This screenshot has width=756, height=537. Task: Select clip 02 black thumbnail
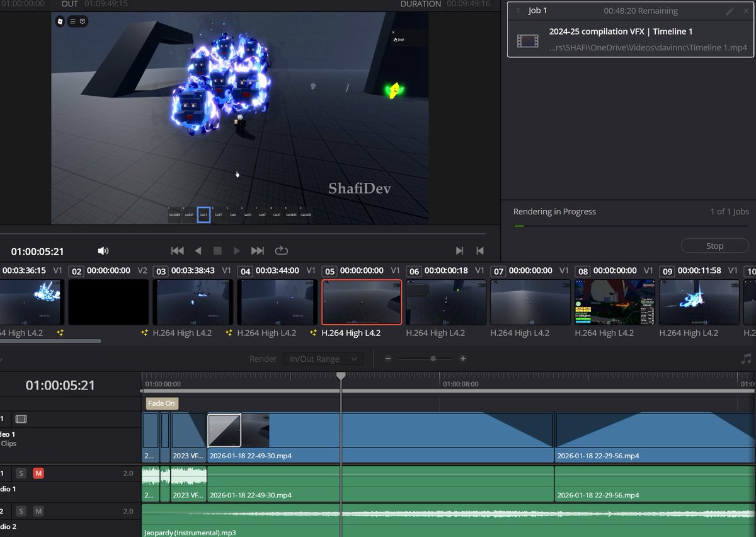coord(108,303)
